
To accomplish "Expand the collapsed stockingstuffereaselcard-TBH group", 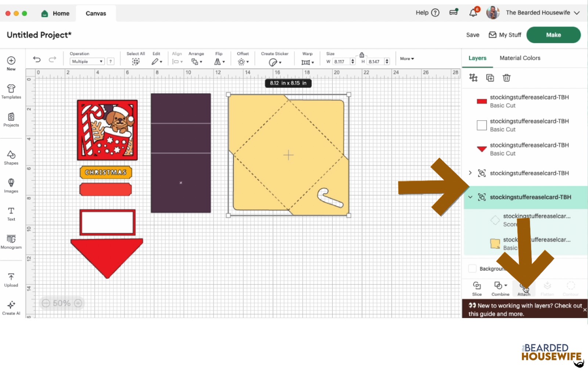I will (x=470, y=173).
